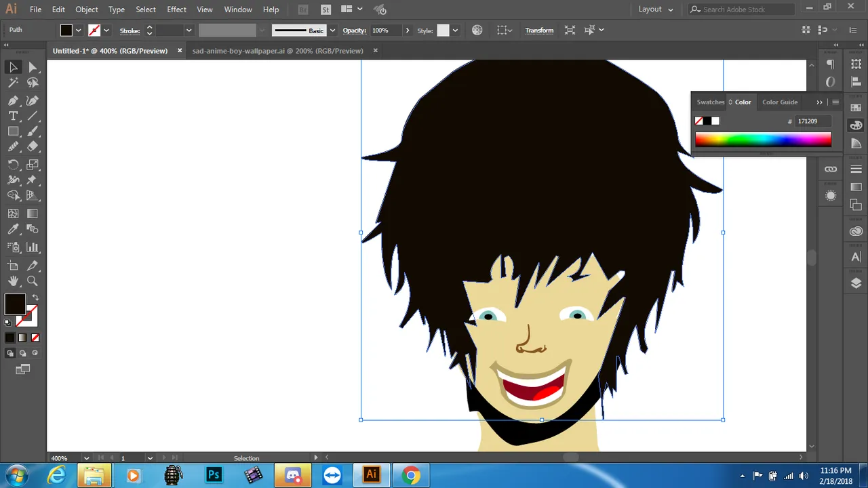Screen dimensions: 868x488
Task: Set paint mode to Color
Action: (x=10, y=338)
